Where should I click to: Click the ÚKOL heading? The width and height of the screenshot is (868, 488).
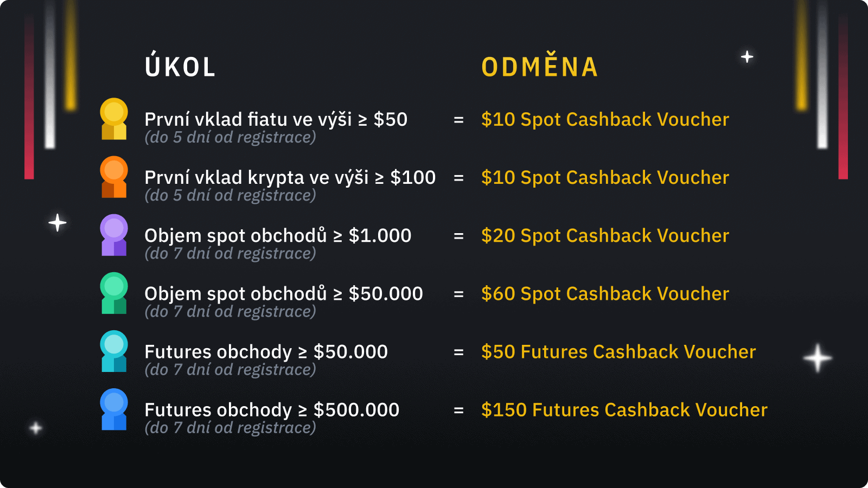[x=181, y=67]
